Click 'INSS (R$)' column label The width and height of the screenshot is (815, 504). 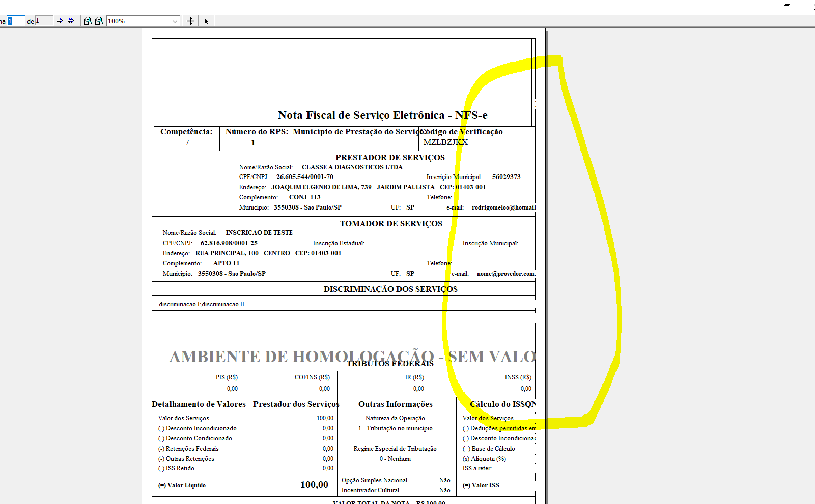518,377
